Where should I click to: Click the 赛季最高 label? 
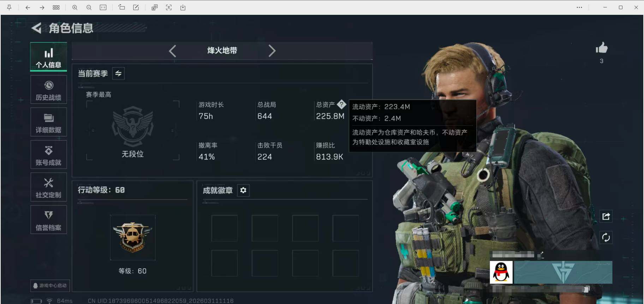pyautogui.click(x=99, y=95)
